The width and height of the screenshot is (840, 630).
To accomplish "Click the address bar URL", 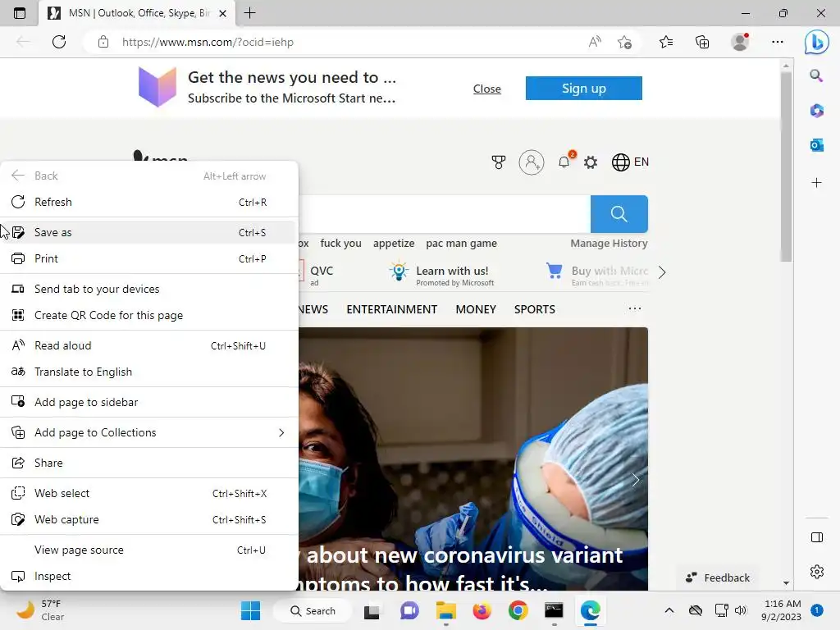I will [x=208, y=42].
